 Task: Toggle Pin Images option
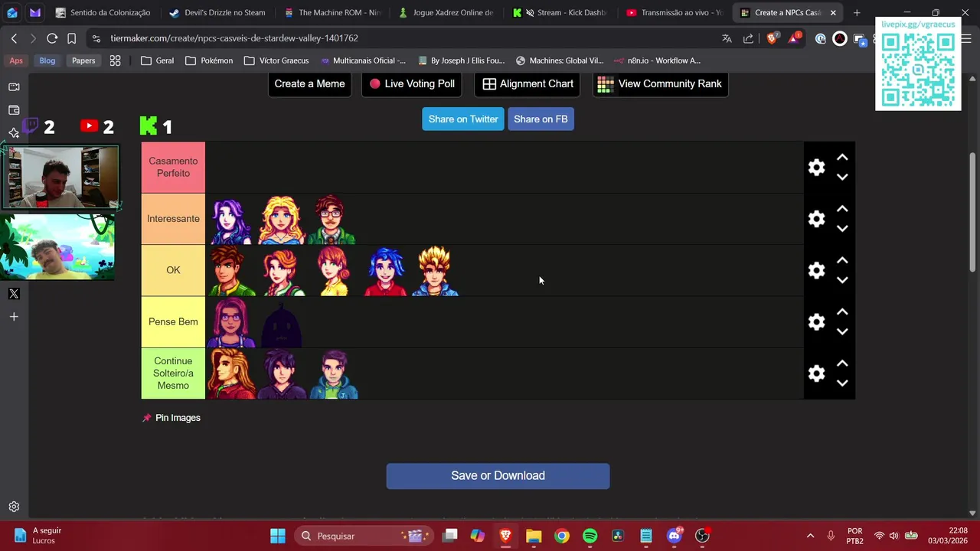[171, 418]
